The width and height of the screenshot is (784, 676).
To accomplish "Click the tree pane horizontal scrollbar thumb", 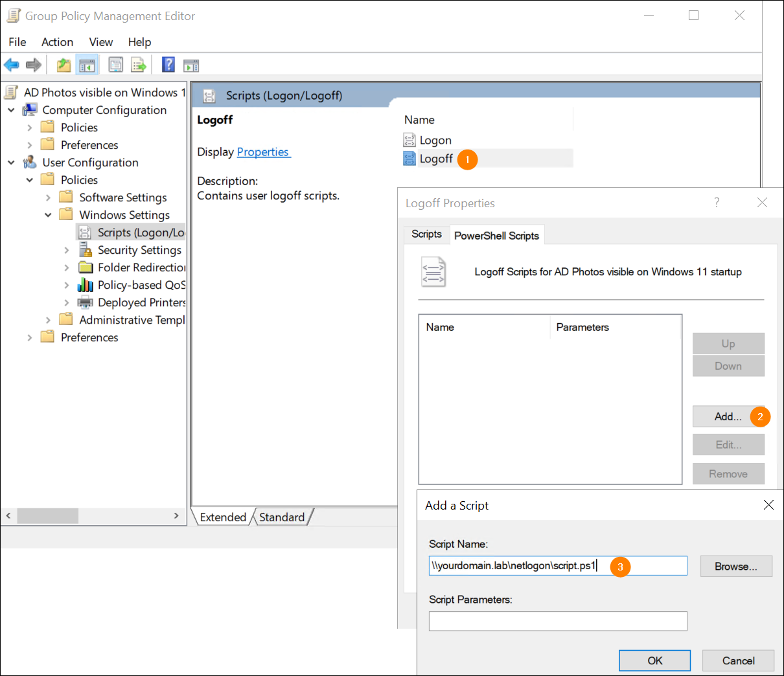I will [47, 515].
